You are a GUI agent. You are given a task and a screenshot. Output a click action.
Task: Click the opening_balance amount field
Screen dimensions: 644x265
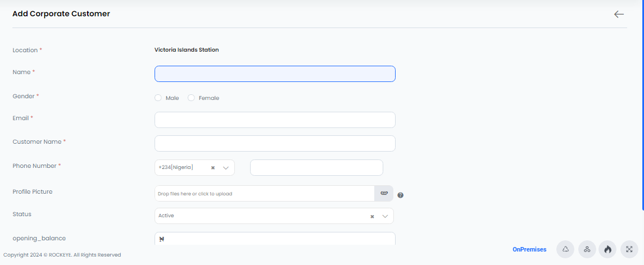275,239
